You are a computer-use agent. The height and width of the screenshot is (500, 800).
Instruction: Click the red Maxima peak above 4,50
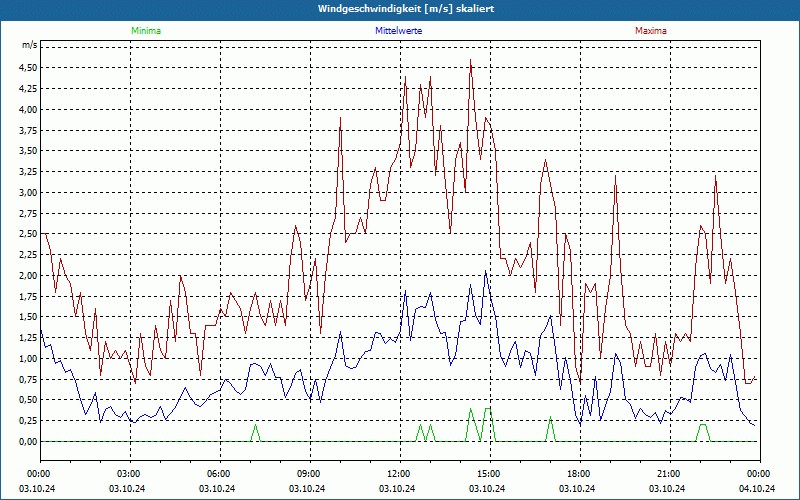[x=470, y=60]
